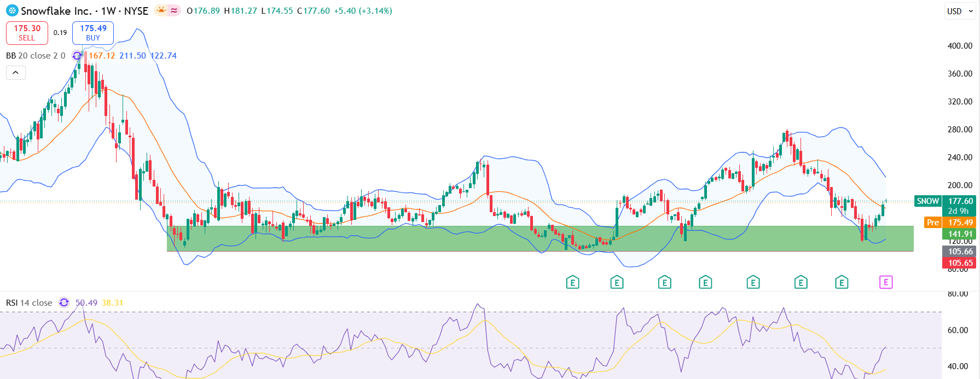The height and width of the screenshot is (379, 980).
Task: Open symbol search via Snowflake Inc. title
Action: [56, 11]
